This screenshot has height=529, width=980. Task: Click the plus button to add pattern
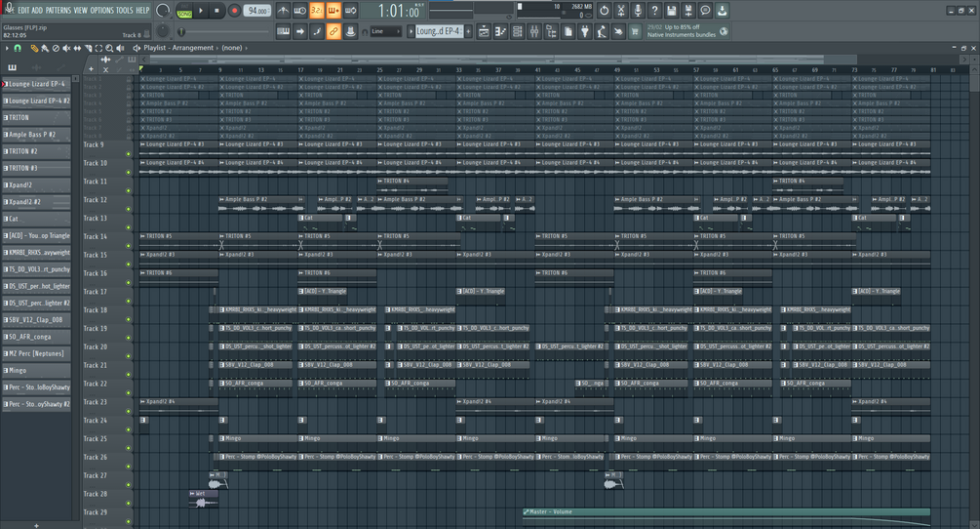[468, 31]
